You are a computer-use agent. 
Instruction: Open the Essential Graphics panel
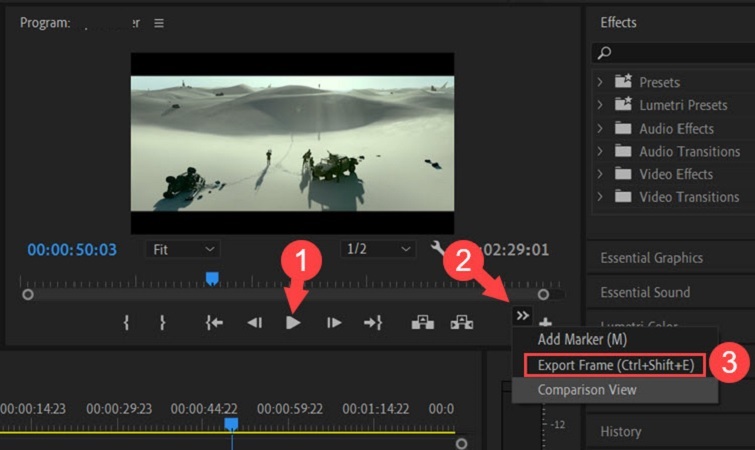point(651,258)
